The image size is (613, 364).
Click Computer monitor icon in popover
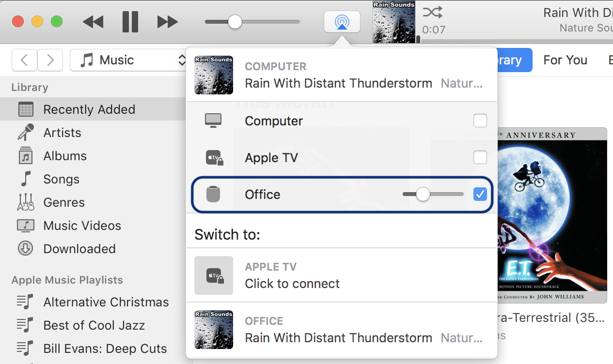[x=214, y=121]
